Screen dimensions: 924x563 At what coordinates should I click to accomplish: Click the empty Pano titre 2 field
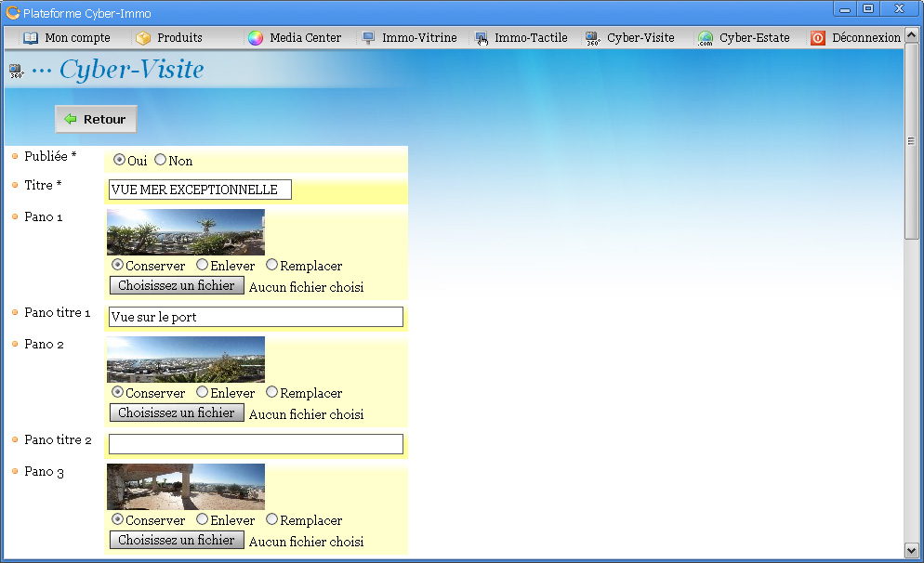pyautogui.click(x=256, y=444)
